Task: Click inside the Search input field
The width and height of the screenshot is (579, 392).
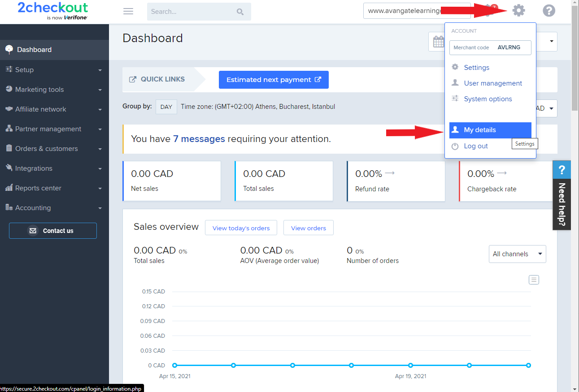Action: tap(191, 12)
